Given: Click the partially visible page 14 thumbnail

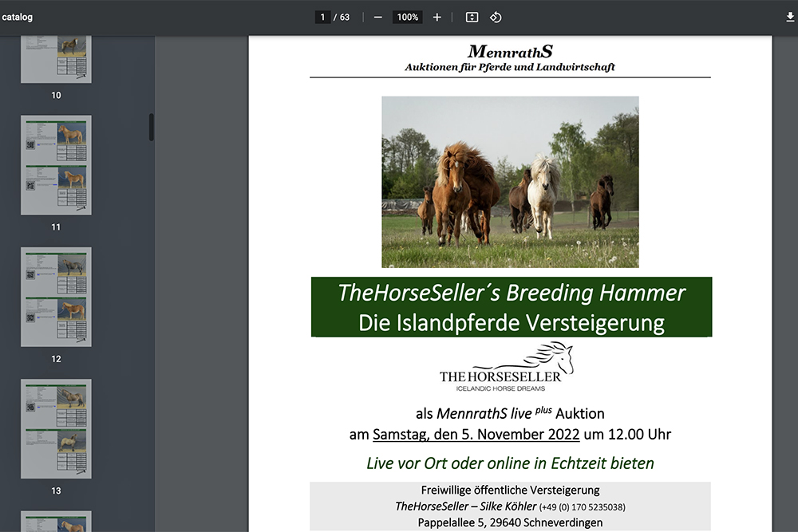Looking at the screenshot, I should (x=56, y=522).
